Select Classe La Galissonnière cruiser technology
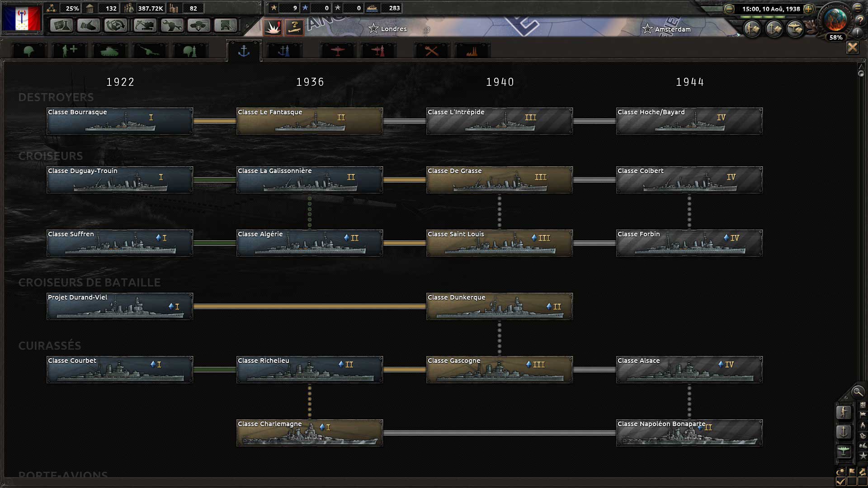Screen dimensions: 868x488 pos(310,179)
